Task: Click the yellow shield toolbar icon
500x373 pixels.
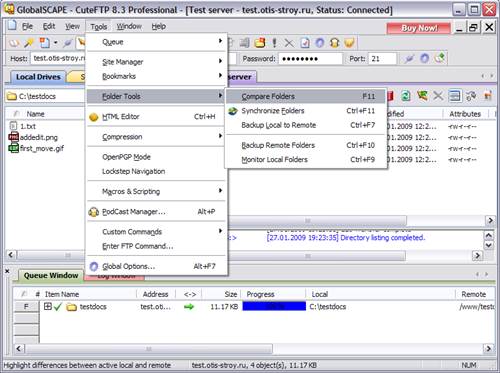Action: pos(349,43)
